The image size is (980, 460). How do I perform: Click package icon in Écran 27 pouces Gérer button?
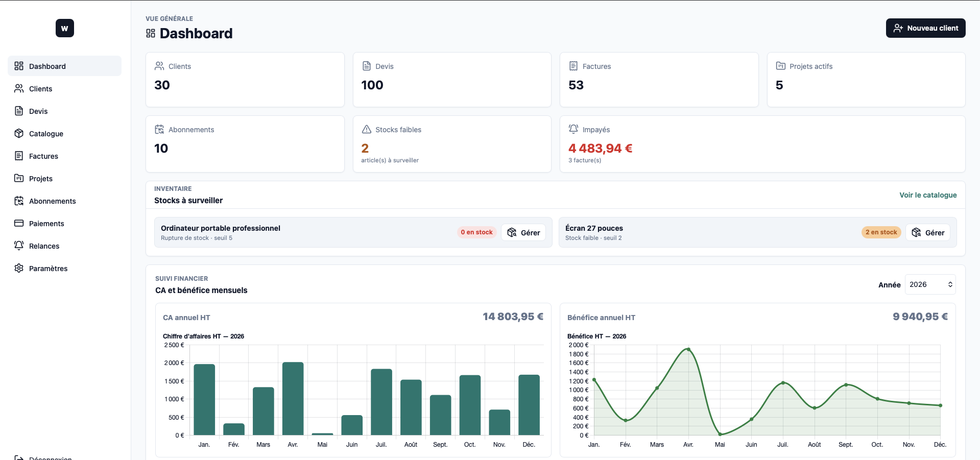coord(916,232)
